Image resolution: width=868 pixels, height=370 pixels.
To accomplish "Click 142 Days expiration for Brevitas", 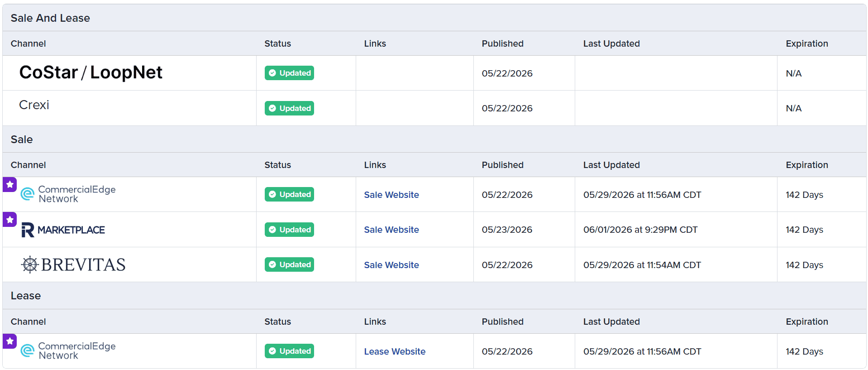I will tap(805, 265).
